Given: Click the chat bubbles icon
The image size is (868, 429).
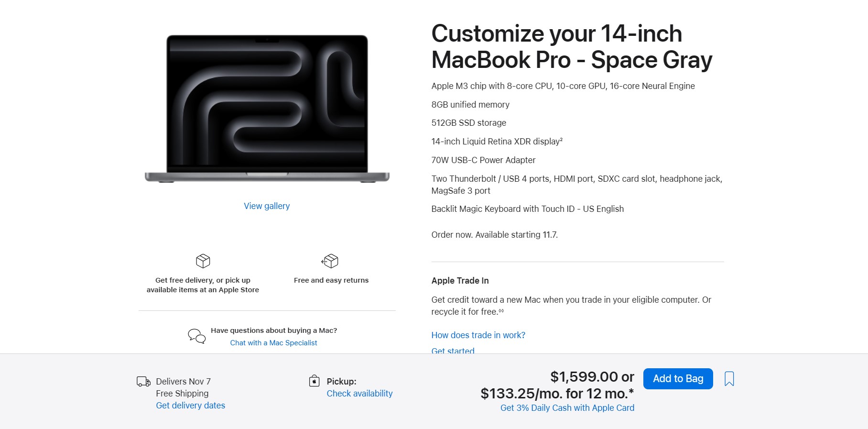Looking at the screenshot, I should (x=196, y=336).
